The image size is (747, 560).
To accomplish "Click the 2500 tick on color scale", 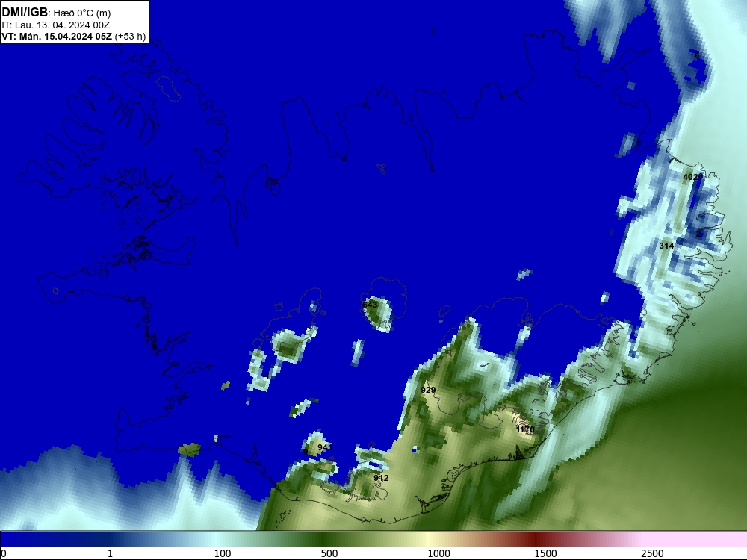I will (x=652, y=553).
